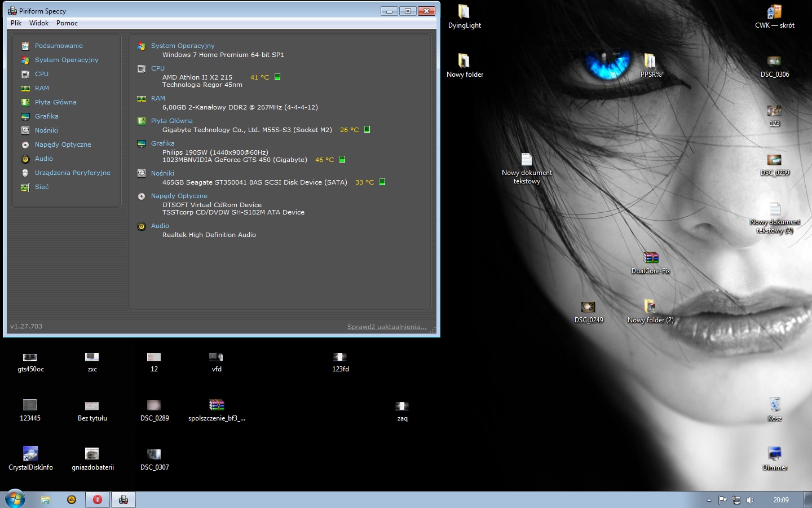Open the RAM heading link in summary
Image resolution: width=812 pixels, height=508 pixels.
tap(158, 98)
